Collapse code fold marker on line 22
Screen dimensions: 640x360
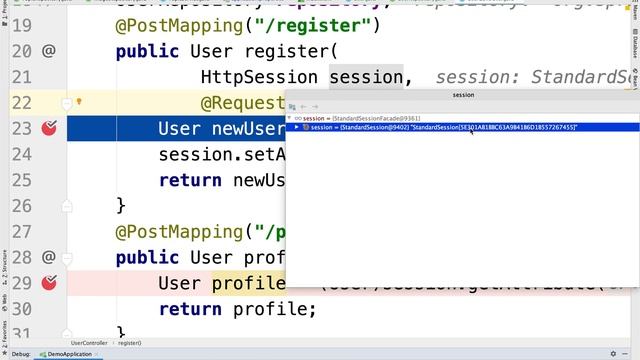pos(67,104)
